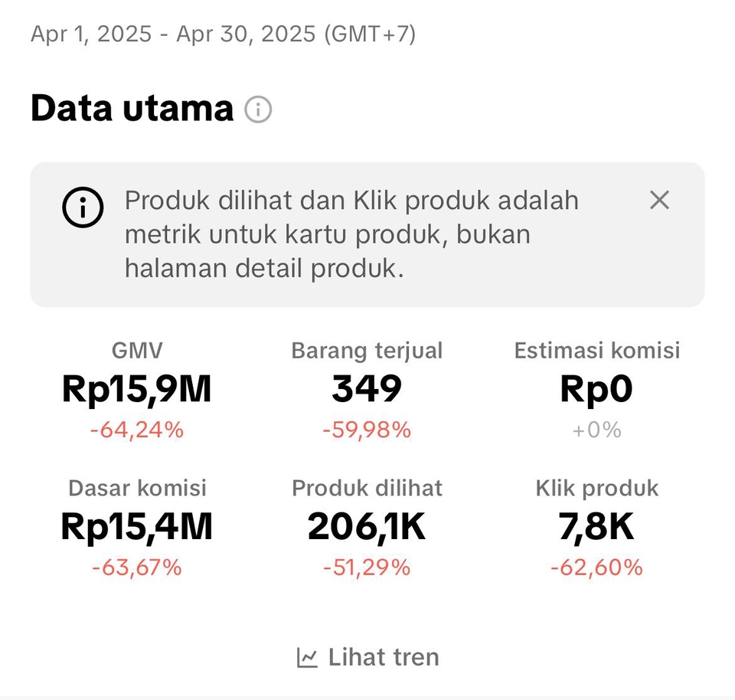
Task: Tap the -51,29% Produk dilihat change
Action: pyautogui.click(x=367, y=568)
